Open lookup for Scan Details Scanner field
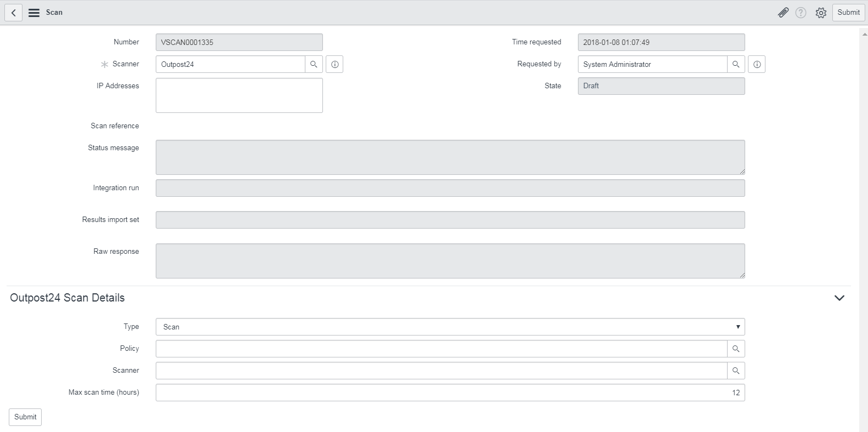 point(736,371)
